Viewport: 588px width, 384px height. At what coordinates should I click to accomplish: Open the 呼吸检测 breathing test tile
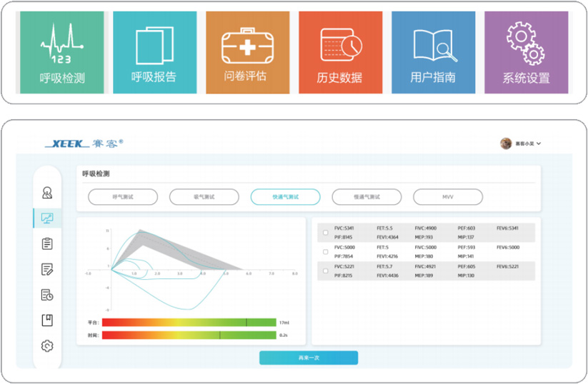(62, 52)
